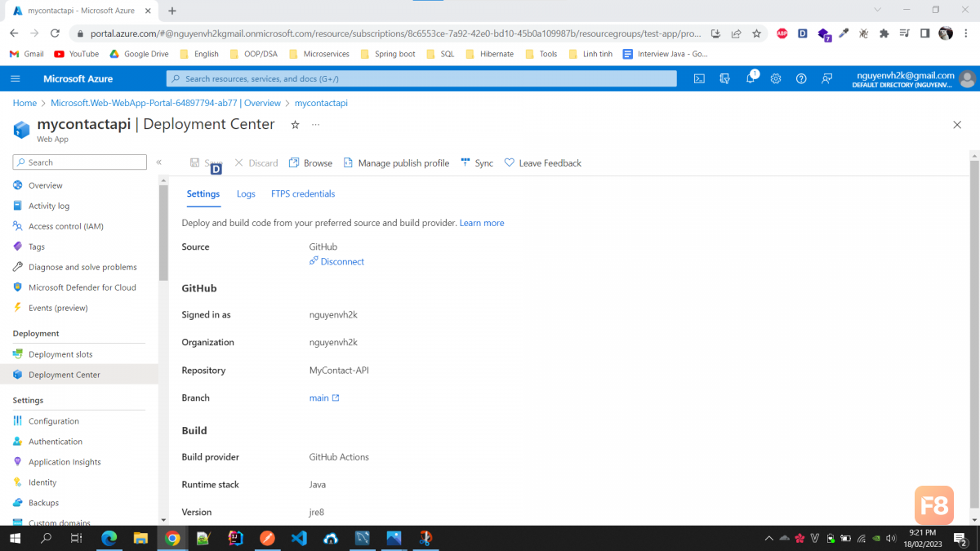This screenshot has width=980, height=551.
Task: Open Microsoft.Web-WebApp-Portal Overview breadcrumb
Action: click(x=166, y=103)
